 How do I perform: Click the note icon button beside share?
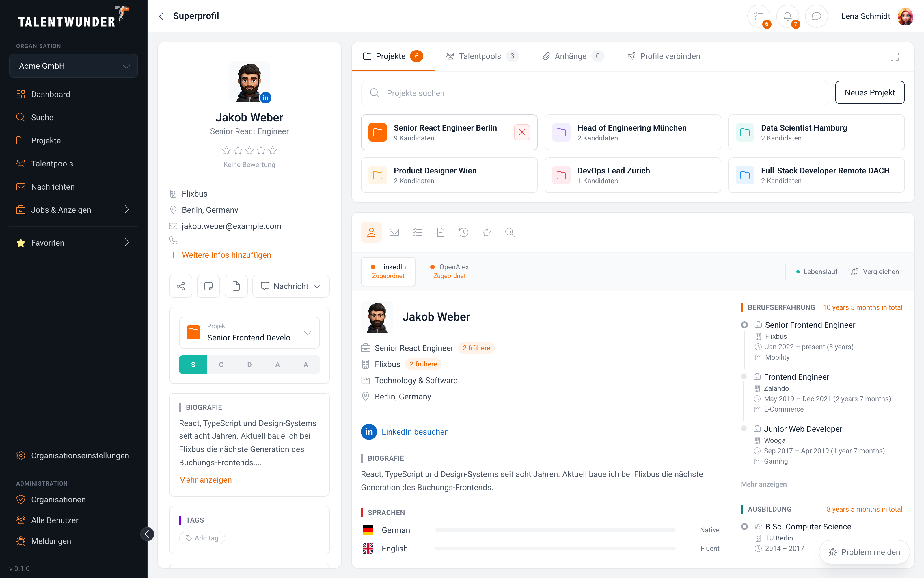point(208,286)
